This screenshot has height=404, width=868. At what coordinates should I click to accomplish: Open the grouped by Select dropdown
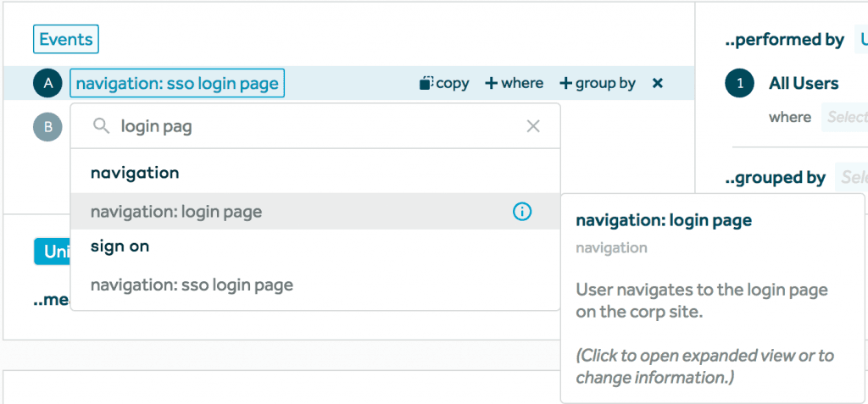click(852, 178)
